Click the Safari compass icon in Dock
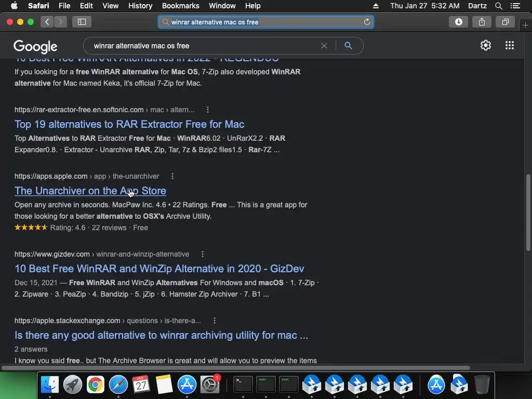The height and width of the screenshot is (399, 532). pyautogui.click(x=118, y=385)
